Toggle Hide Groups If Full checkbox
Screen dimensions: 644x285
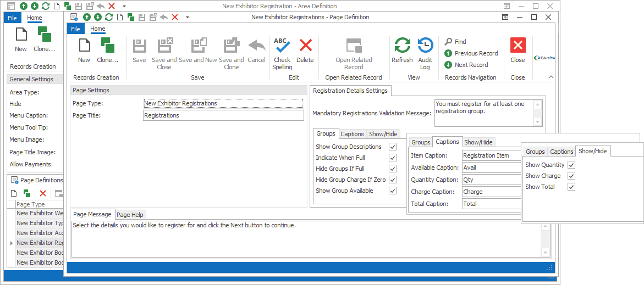point(393,169)
